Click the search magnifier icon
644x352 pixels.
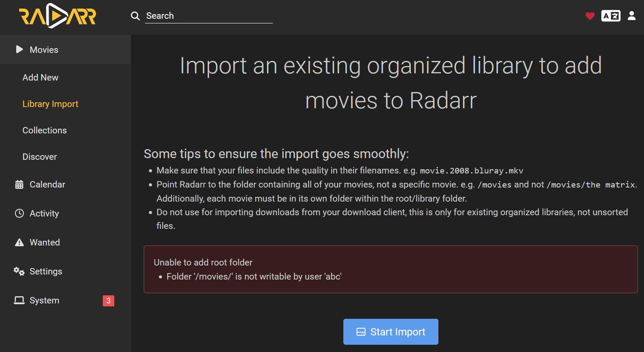coord(135,16)
